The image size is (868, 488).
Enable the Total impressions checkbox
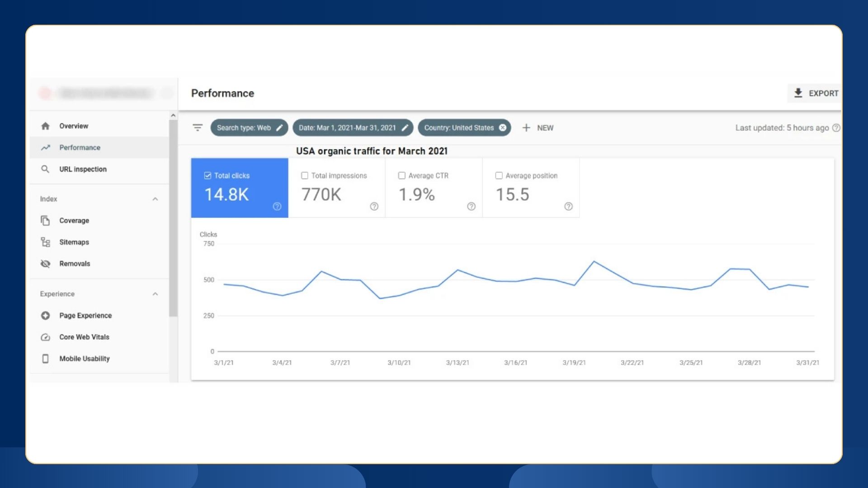coord(305,176)
